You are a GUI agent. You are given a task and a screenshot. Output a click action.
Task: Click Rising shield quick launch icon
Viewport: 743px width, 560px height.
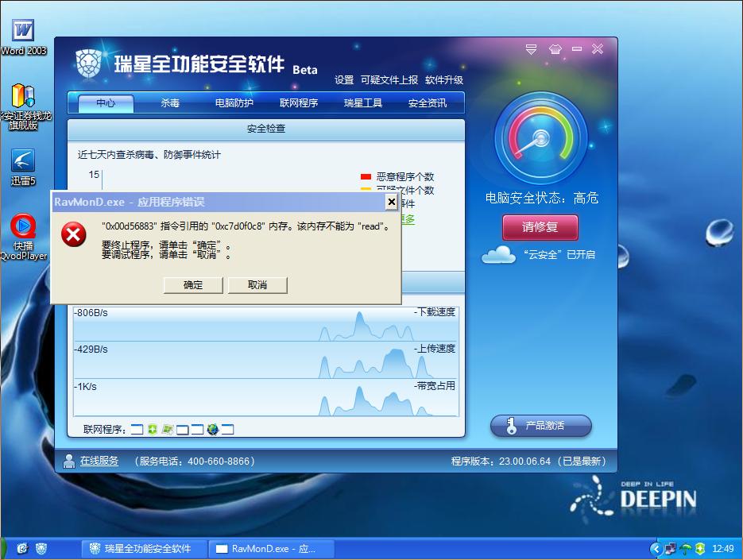click(41, 549)
